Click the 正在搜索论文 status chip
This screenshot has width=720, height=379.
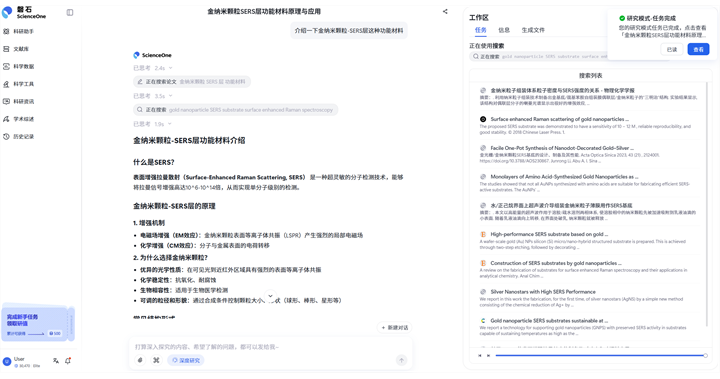tap(191, 82)
